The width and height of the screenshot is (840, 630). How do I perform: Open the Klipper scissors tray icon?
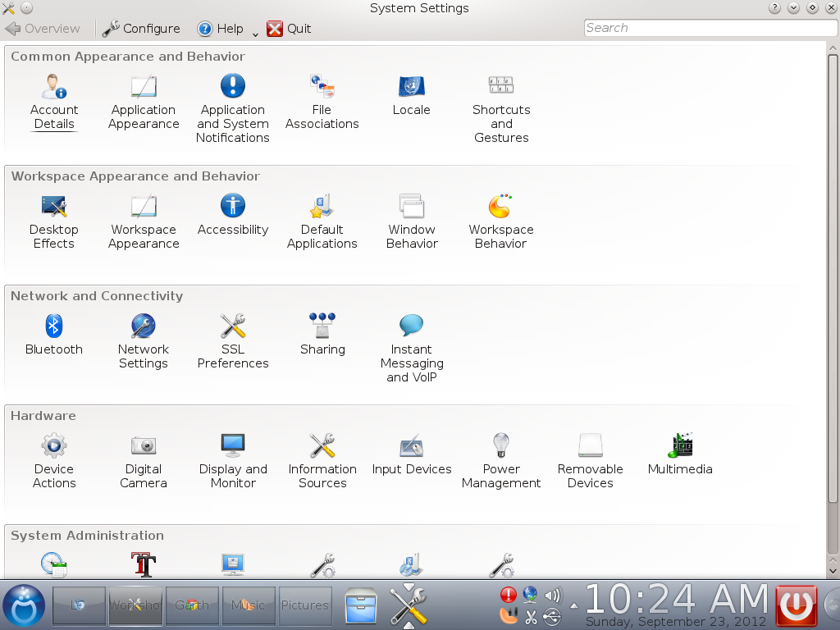coord(531,617)
